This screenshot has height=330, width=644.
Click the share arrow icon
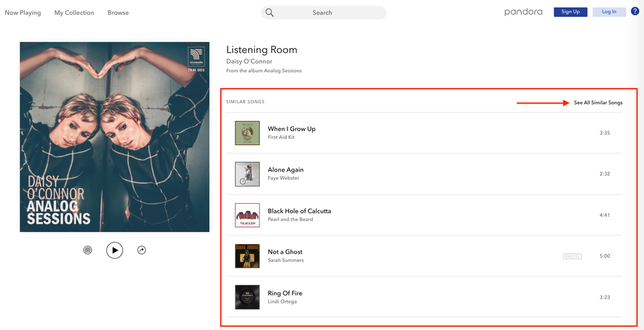tap(142, 250)
